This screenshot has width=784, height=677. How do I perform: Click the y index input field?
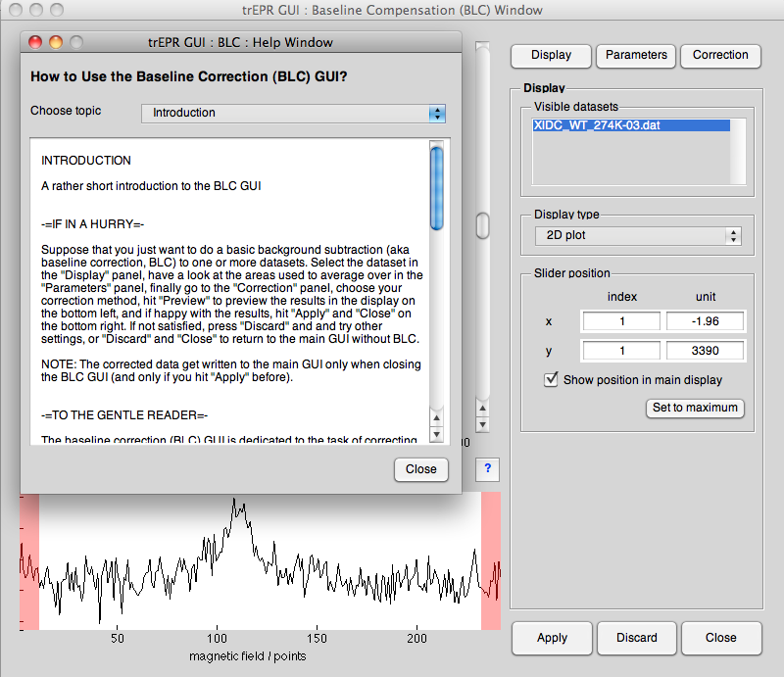(621, 351)
